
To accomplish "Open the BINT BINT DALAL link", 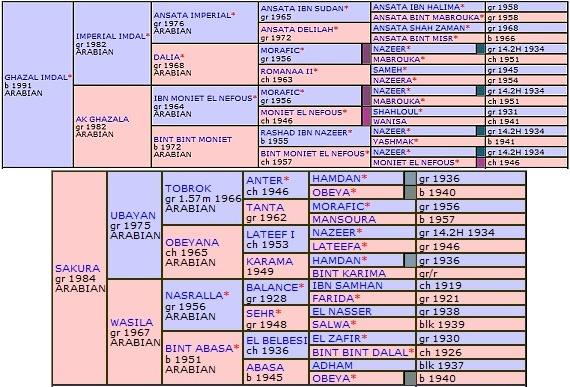I will [x=360, y=352].
